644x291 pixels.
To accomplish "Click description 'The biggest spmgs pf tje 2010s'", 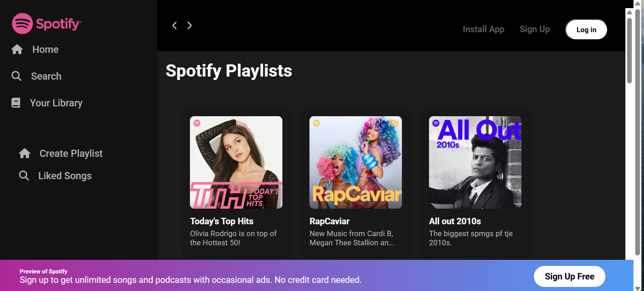I will click(471, 238).
